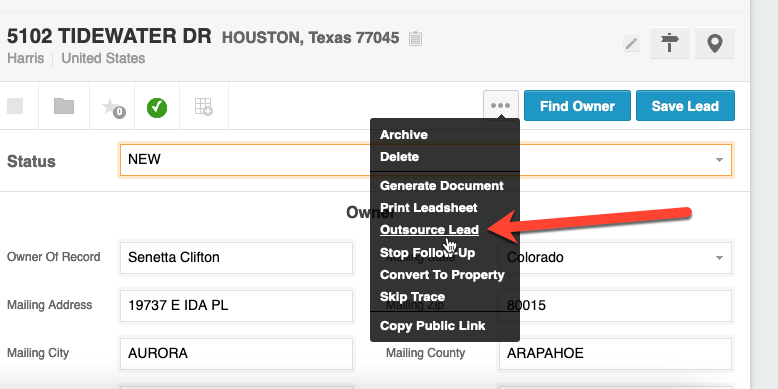Focus the Mailing County field with ARAPAHOE
The height and width of the screenshot is (389, 778).
click(615, 354)
